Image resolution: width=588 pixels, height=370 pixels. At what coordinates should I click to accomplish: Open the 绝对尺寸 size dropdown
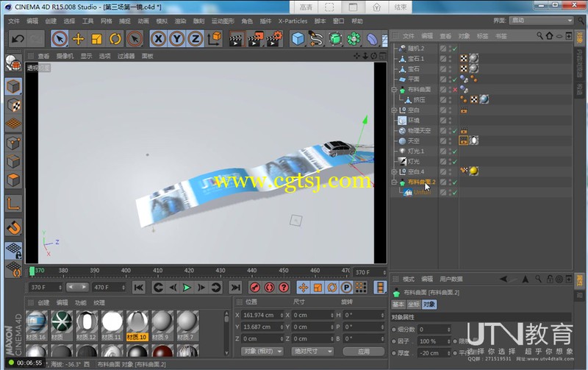coord(312,351)
